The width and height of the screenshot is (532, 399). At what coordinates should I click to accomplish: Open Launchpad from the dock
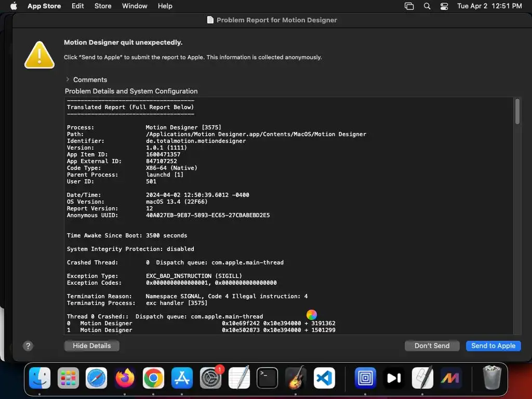68,378
